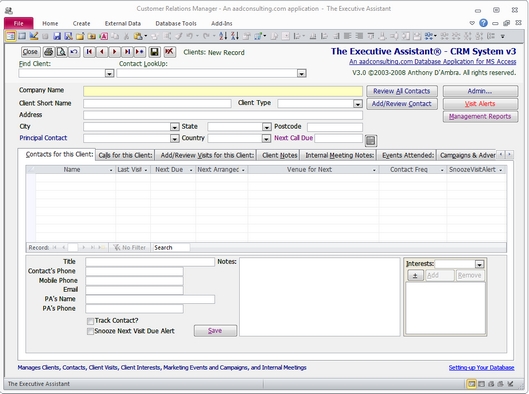Enable the Track Contact? checkbox
This screenshot has width=529, height=394.
tap(90, 321)
